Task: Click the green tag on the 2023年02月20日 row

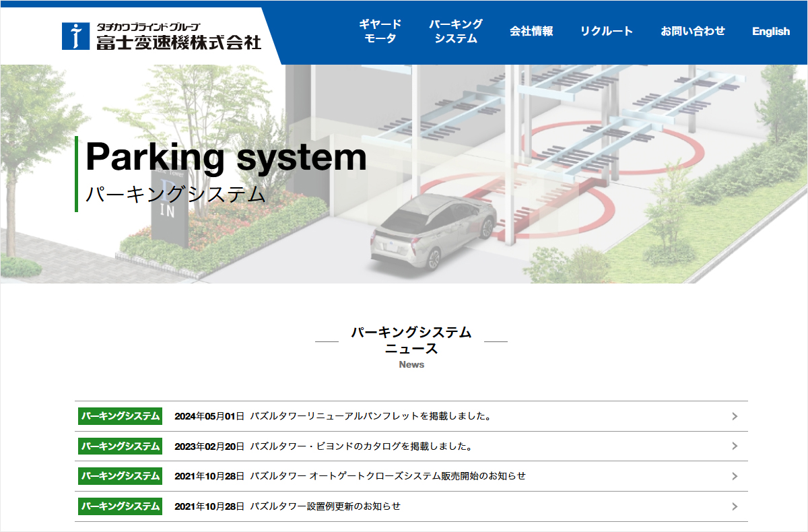Action: pyautogui.click(x=121, y=446)
